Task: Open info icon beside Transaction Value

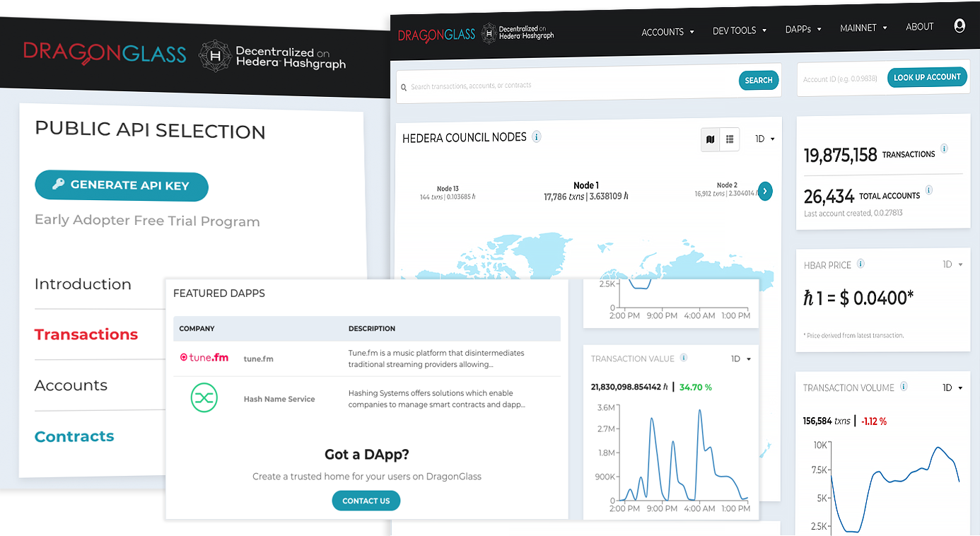Action: point(684,359)
